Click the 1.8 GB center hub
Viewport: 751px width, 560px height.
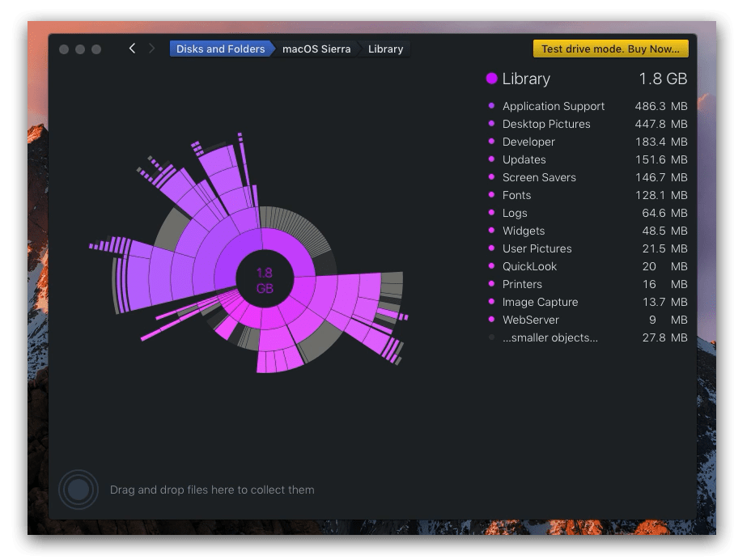point(265,277)
